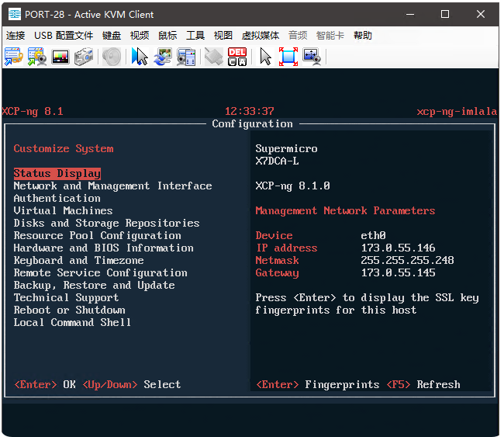Select Resource Pool Configuration
Viewport: 504px width, 437px height.
pos(98,235)
